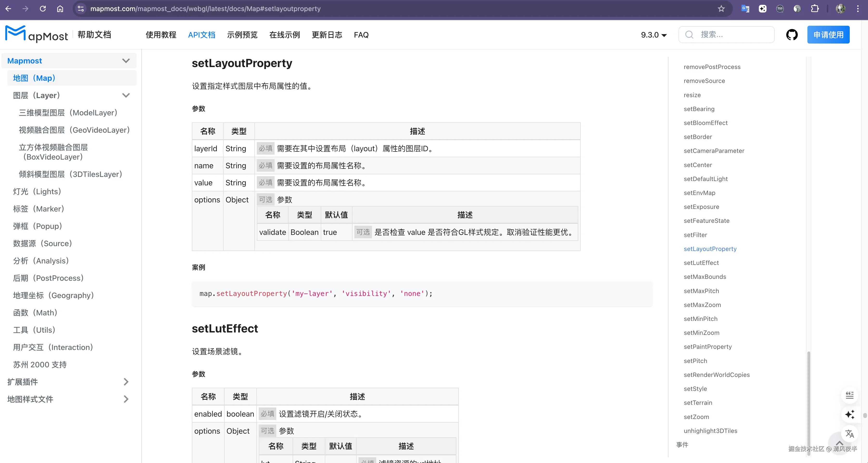
Task: Jump to setPaintProperty in the outline
Action: pos(708,346)
